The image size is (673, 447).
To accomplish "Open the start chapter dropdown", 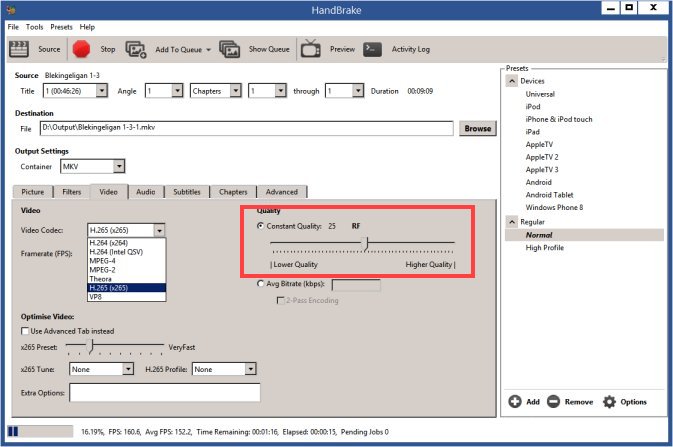I will (x=280, y=91).
